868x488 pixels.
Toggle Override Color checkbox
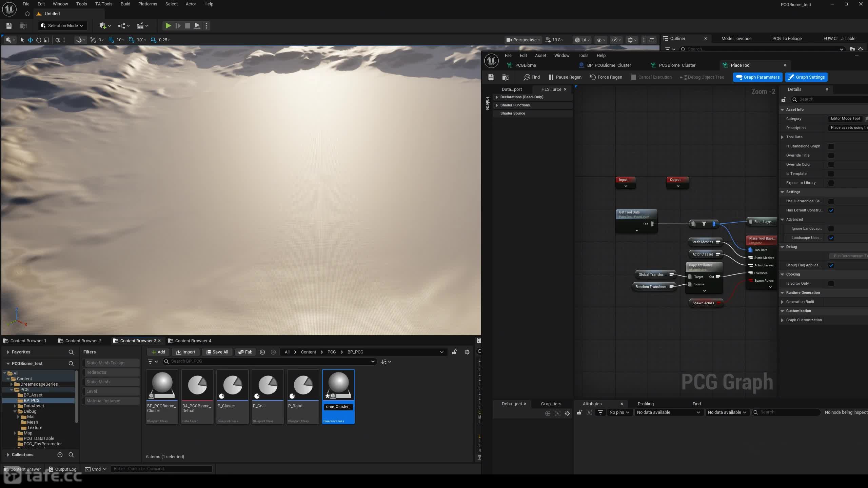tap(831, 165)
